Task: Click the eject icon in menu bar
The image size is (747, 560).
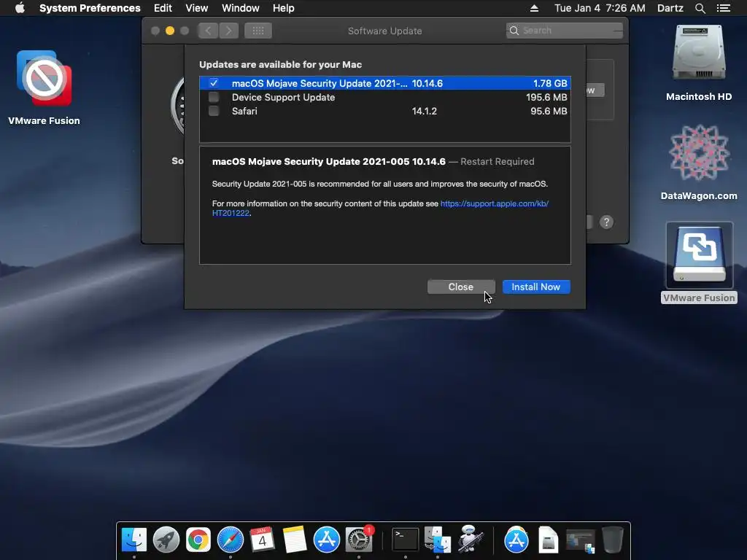Action: [x=534, y=8]
